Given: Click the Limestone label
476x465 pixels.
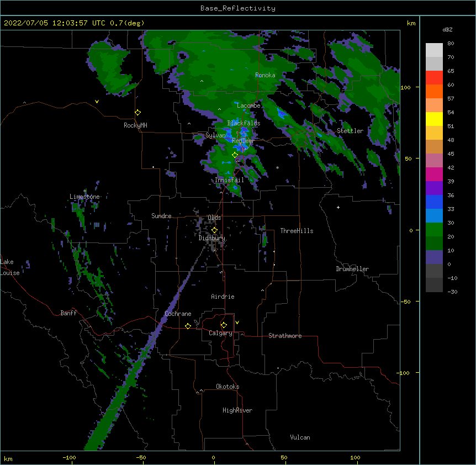Looking at the screenshot, I should click(84, 197).
